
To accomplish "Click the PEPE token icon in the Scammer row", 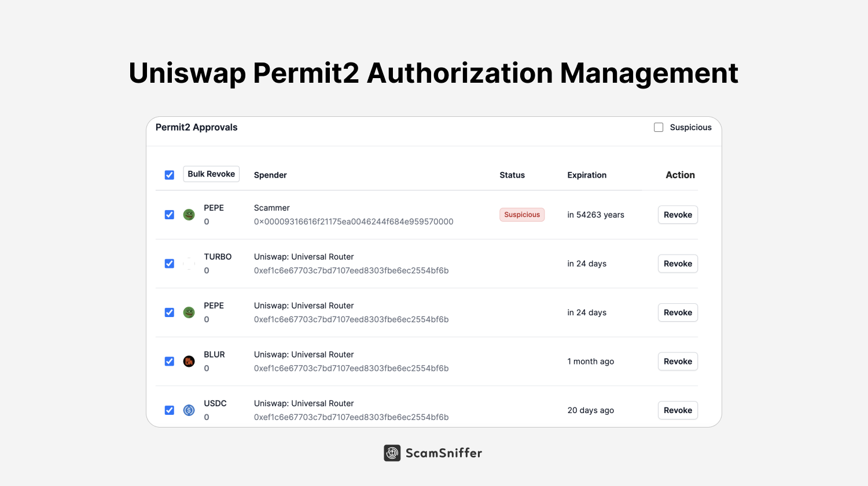I will coord(189,214).
